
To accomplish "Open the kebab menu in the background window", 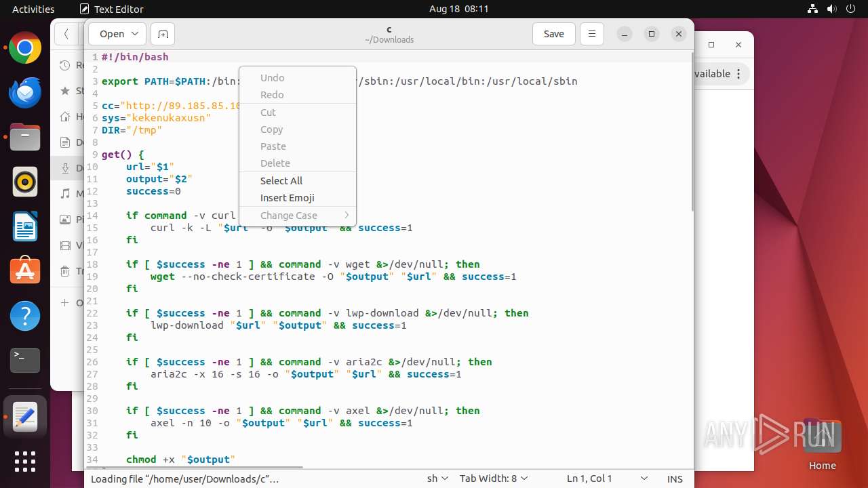I will click(x=738, y=74).
